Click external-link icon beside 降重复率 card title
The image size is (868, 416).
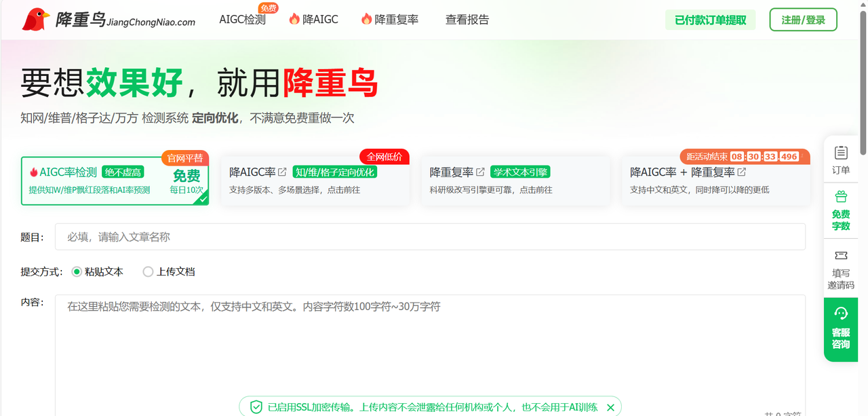pos(480,172)
